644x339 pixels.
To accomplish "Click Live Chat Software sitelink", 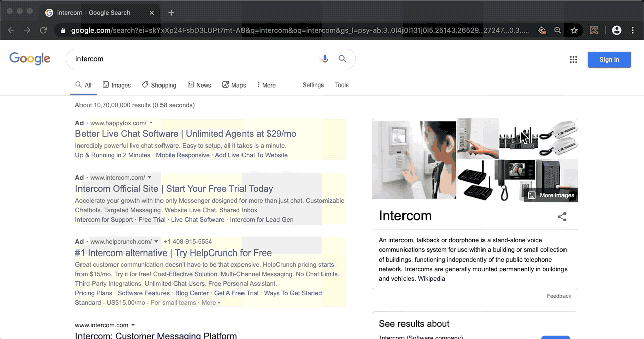I will 198,220.
